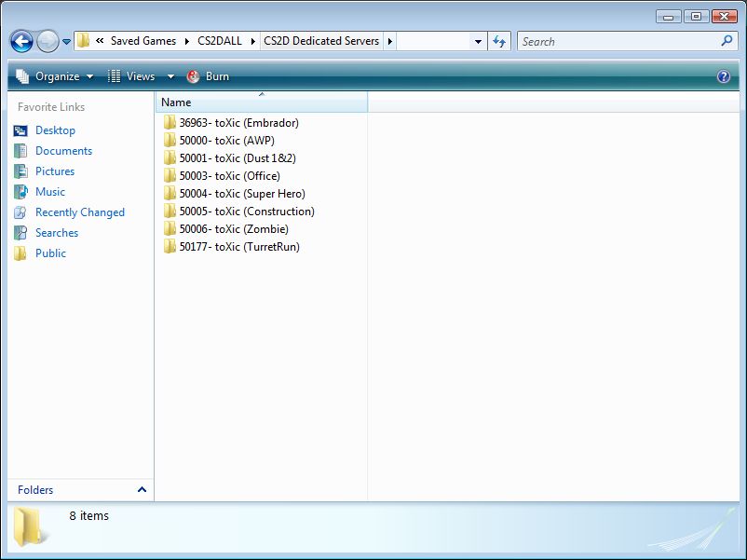Open Music favorite link
The width and height of the screenshot is (747, 560).
pos(50,192)
